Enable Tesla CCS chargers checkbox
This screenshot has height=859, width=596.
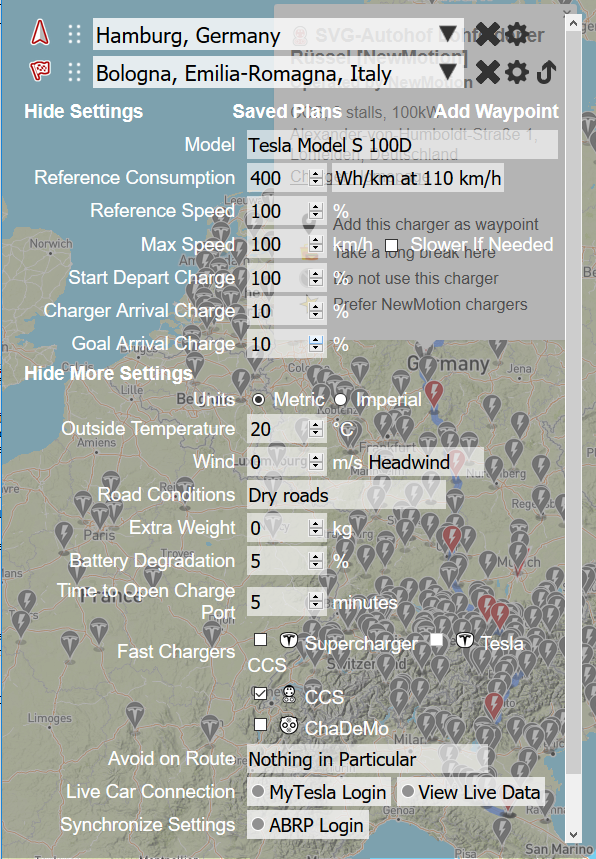(x=437, y=639)
